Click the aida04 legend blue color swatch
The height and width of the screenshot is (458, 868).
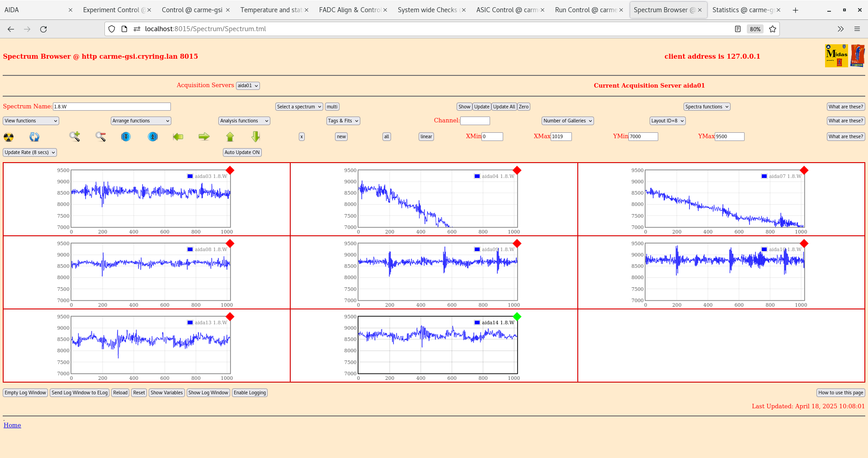pyautogui.click(x=477, y=176)
